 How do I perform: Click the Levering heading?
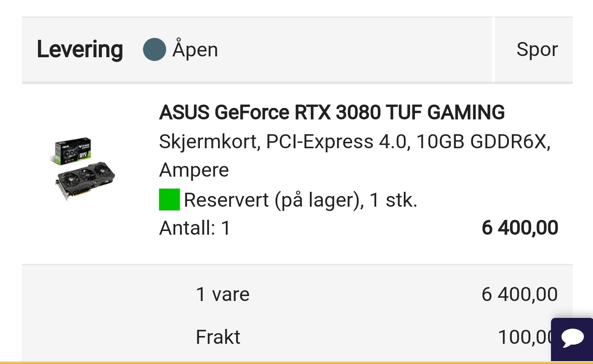pyautogui.click(x=80, y=49)
